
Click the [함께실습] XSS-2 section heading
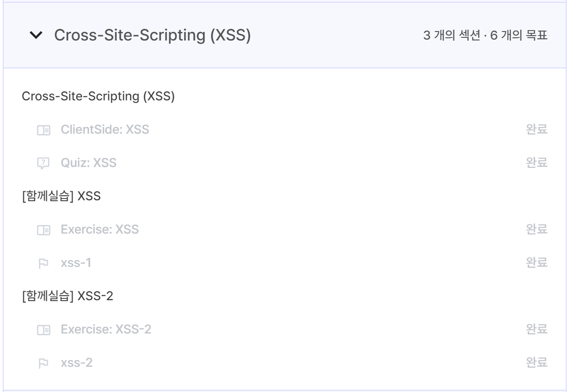coord(67,296)
